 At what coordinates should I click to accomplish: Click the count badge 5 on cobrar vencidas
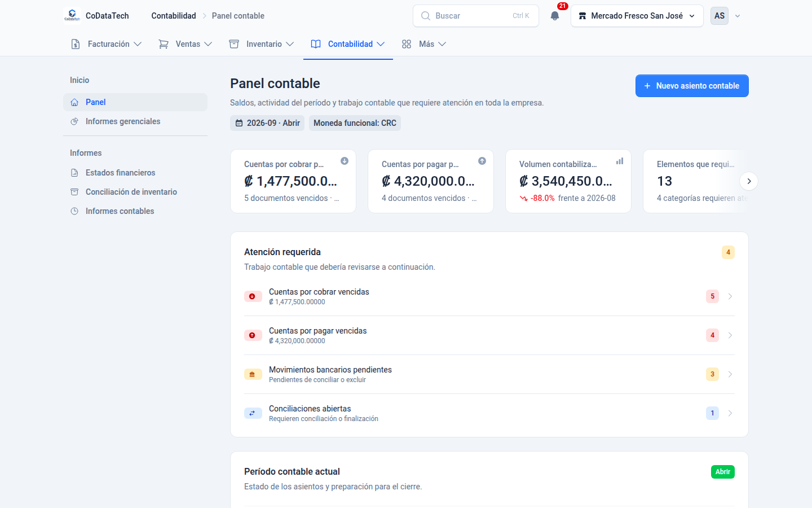[x=712, y=296]
